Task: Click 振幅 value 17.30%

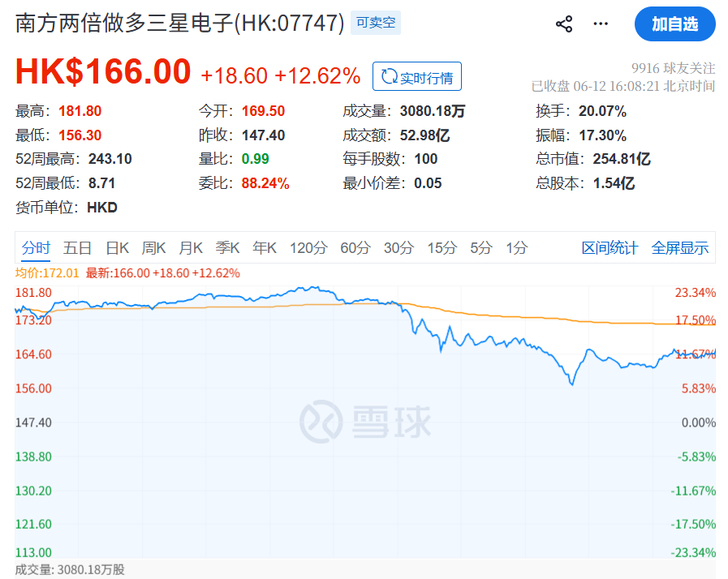Action: [603, 135]
